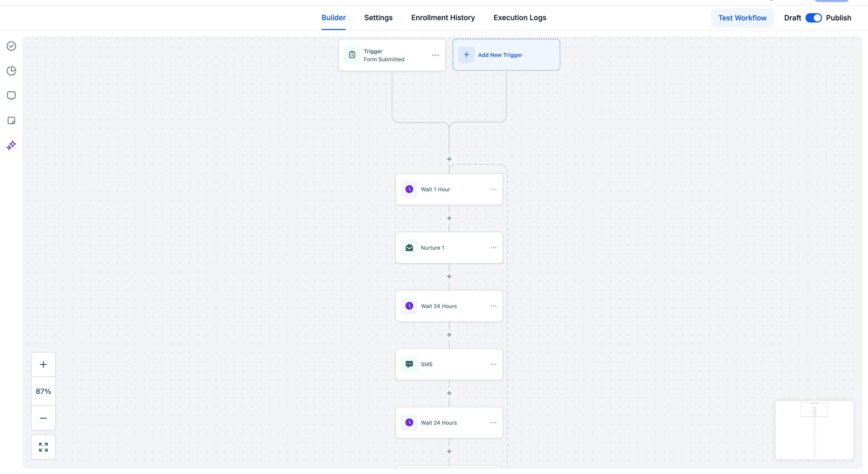Add a step below second Wait 24 Hours
This screenshot has height=474, width=868.
point(449,452)
